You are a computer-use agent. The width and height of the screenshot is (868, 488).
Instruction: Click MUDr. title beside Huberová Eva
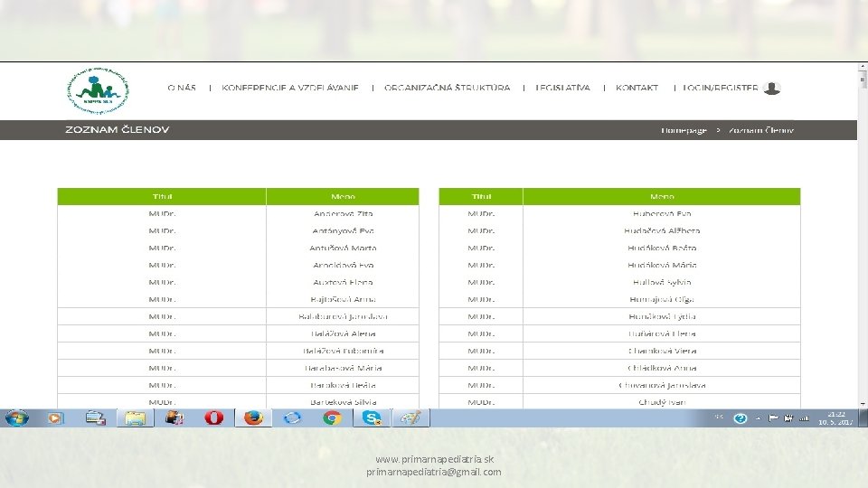(x=481, y=213)
